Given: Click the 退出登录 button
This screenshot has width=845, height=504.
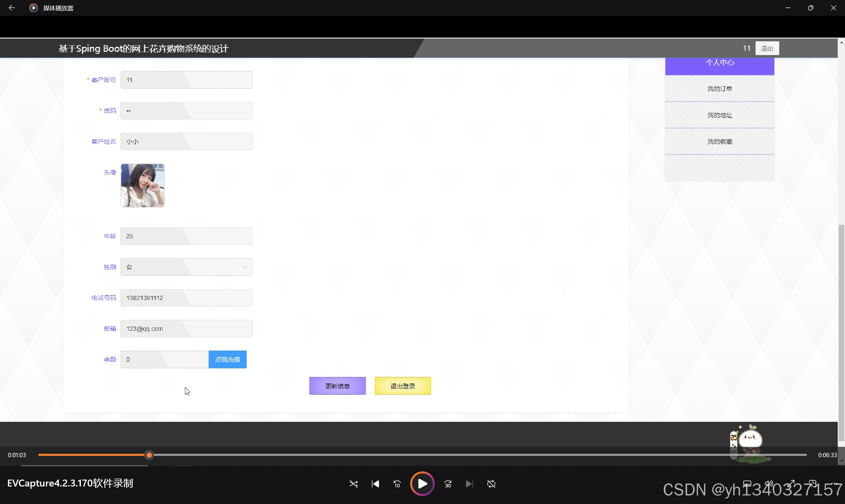Looking at the screenshot, I should (403, 386).
